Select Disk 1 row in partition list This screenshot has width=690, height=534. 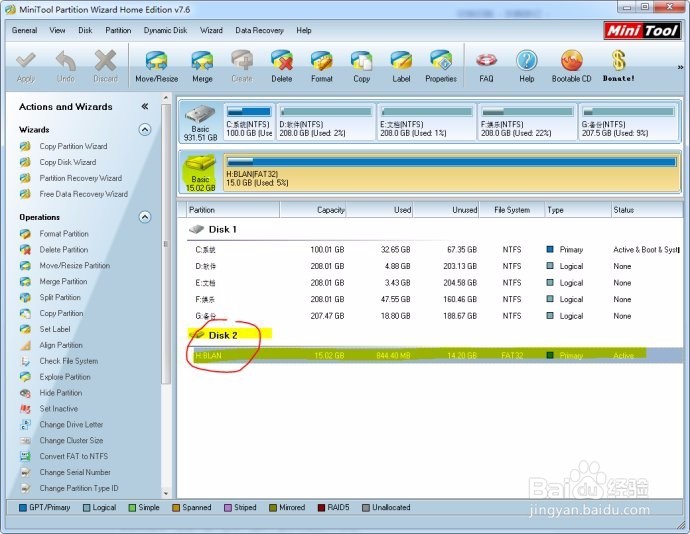[x=434, y=229]
